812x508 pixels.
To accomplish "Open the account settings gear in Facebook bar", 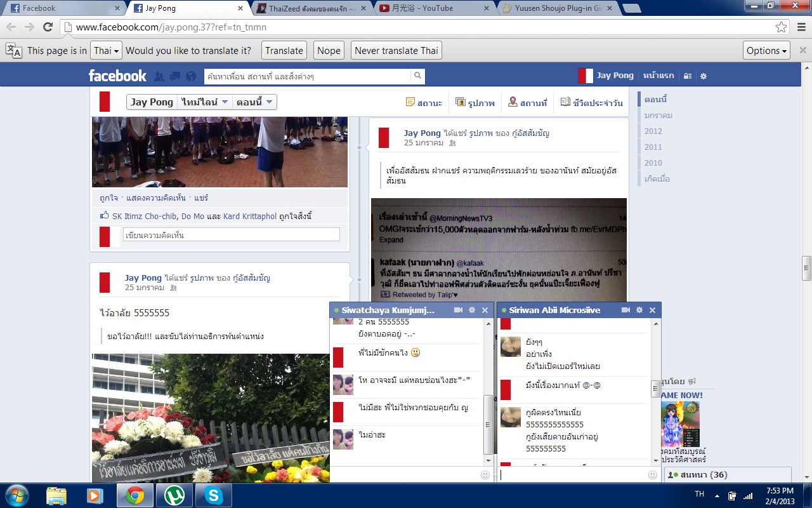I will coord(703,76).
